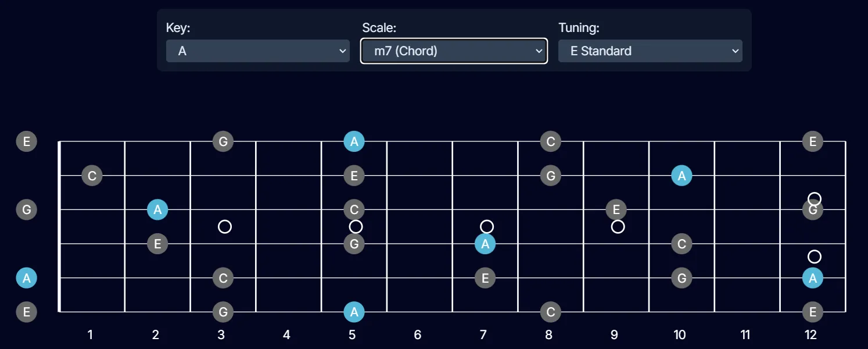This screenshot has height=349, width=868.
Task: Select the highlighted A marker on the open A string
Action: point(26,278)
